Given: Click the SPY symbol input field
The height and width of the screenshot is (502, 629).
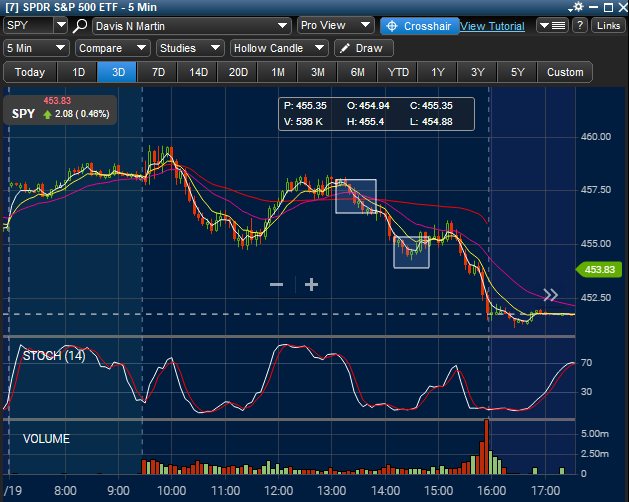Looking at the screenshot, I should coord(28,25).
